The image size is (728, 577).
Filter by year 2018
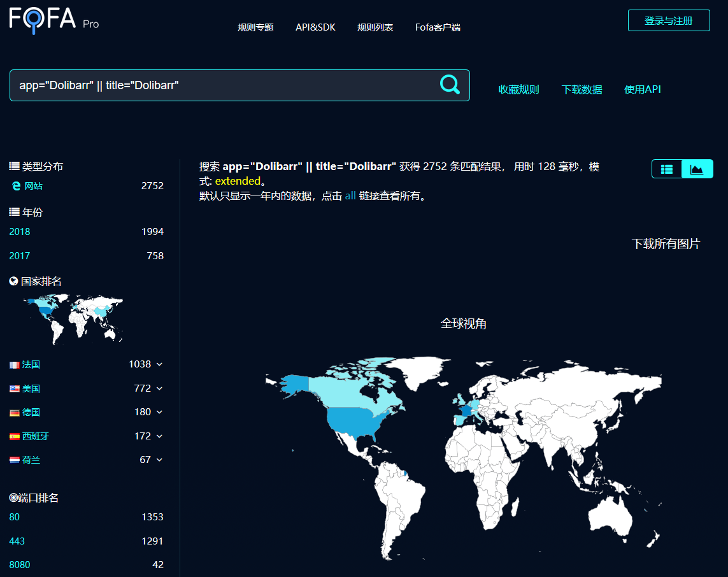(20, 232)
